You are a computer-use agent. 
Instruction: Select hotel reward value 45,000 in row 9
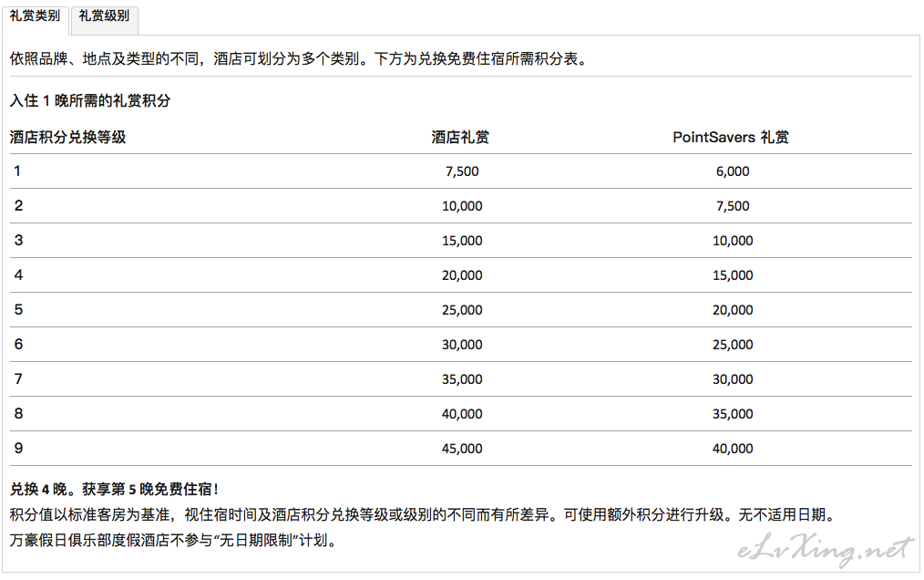tap(462, 449)
